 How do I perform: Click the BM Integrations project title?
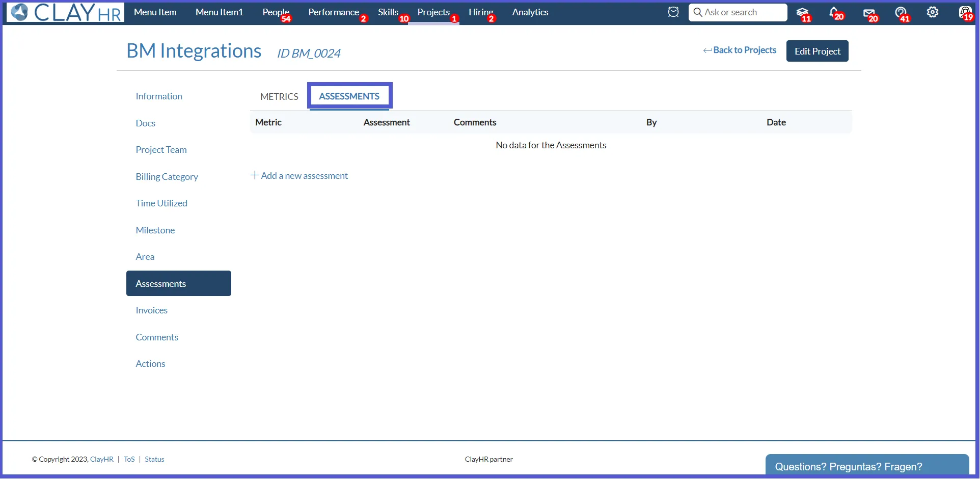click(194, 51)
